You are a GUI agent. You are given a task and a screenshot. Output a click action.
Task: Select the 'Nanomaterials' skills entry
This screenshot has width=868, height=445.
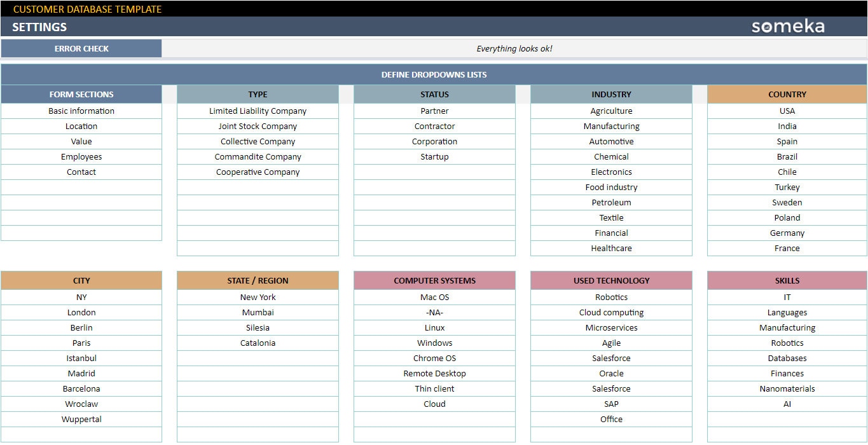(787, 388)
